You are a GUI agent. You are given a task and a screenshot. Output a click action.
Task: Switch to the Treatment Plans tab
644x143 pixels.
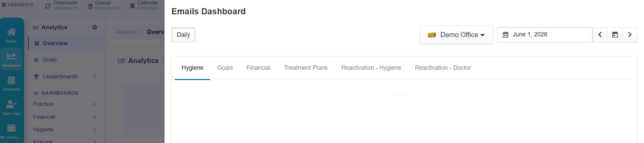click(x=305, y=68)
